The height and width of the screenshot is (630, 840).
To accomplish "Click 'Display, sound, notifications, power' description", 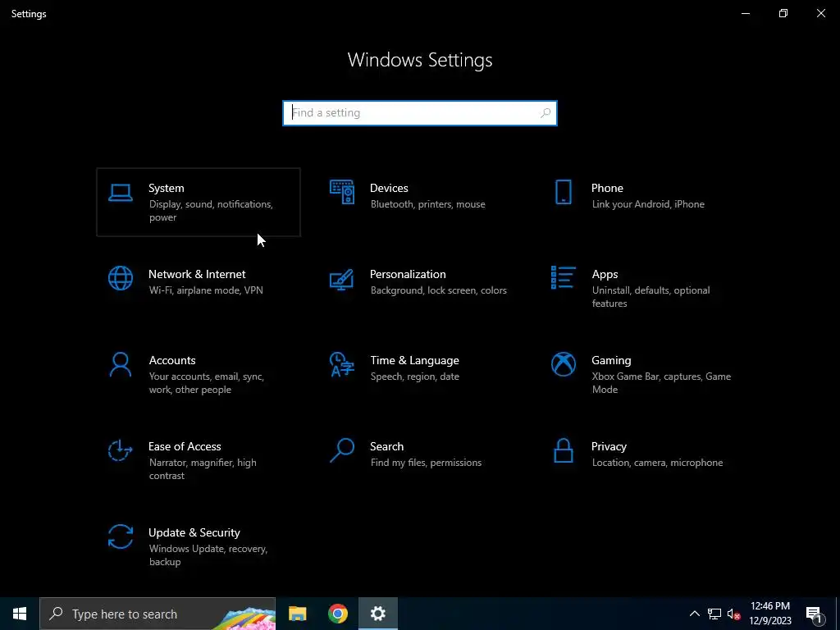I will click(211, 211).
